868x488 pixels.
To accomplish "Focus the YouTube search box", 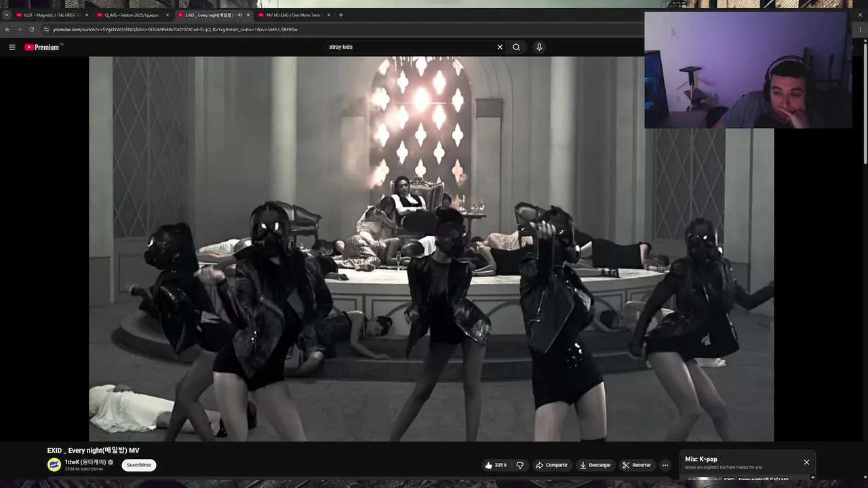I will click(412, 47).
